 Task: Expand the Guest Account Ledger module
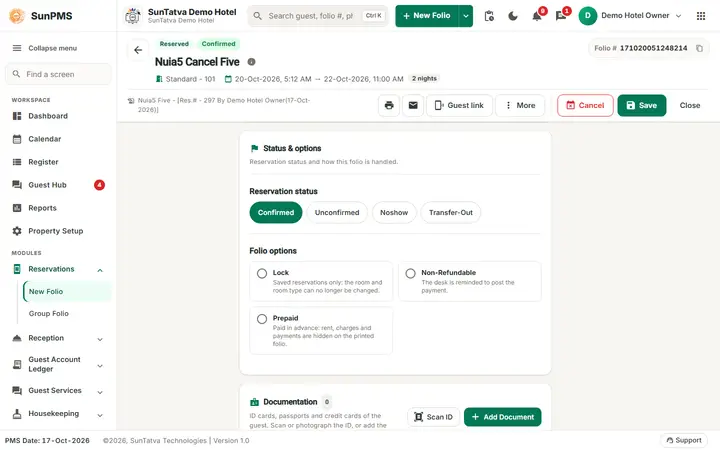pos(100,366)
